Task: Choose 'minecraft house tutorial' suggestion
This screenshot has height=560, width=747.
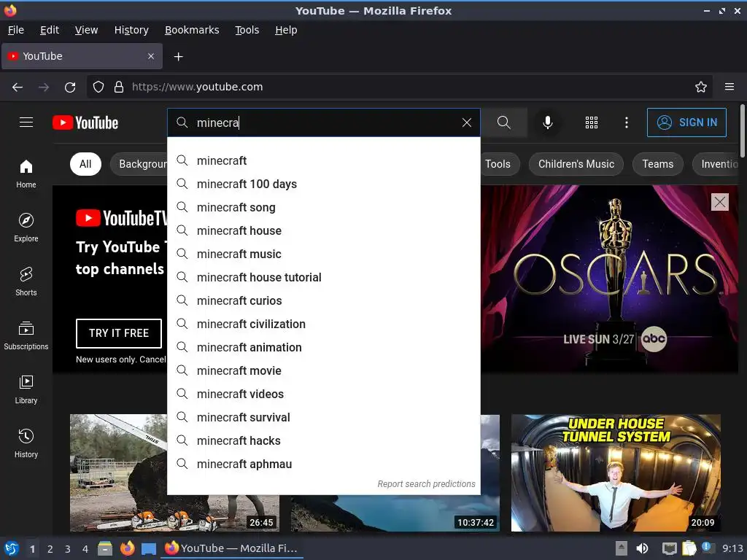Action: (x=324, y=277)
